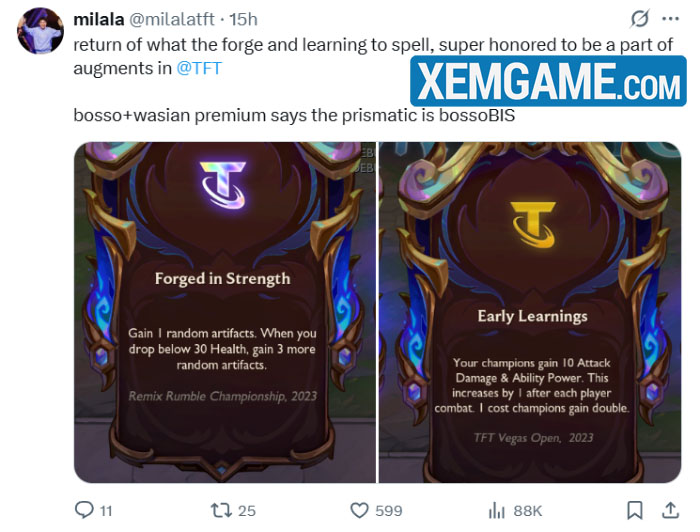Click the XEMGAME.COM watermark banner

tap(548, 81)
